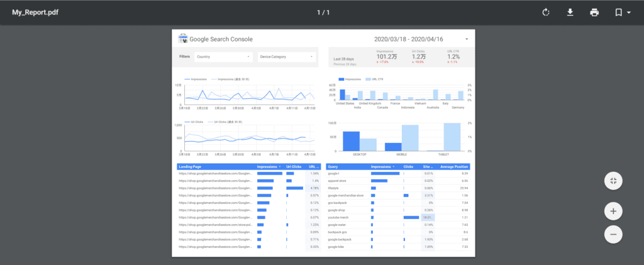Click Url Clicks header in landing table
The width and height of the screenshot is (644, 265).
[294, 167]
